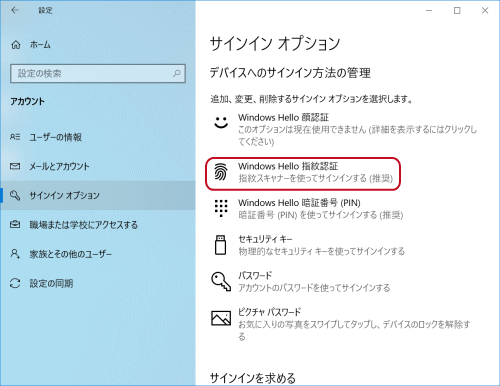This screenshot has width=500, height=386.
Task: Click the ユーザーの情報 person-card icon
Action: pos(15,137)
